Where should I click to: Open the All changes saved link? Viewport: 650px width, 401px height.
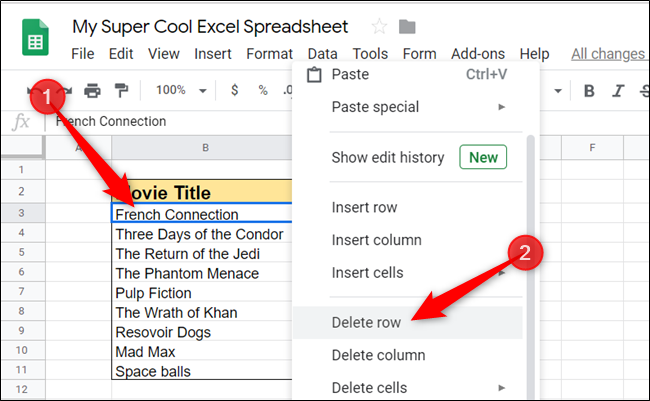pyautogui.click(x=608, y=54)
